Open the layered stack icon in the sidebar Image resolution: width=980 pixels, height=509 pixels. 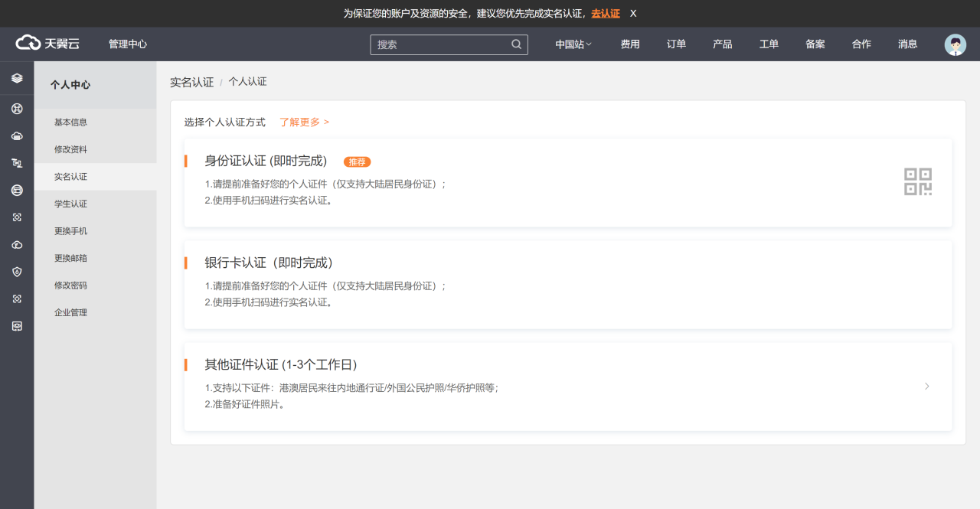[x=17, y=78]
